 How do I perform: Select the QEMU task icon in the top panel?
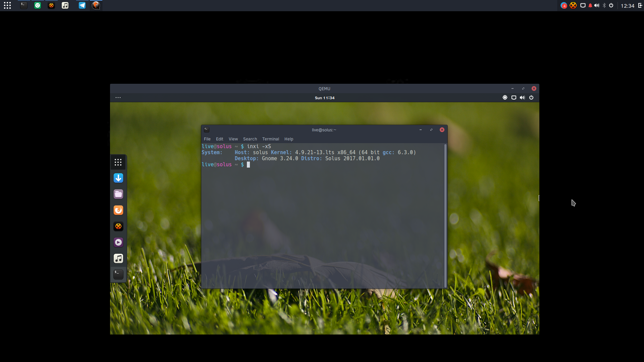96,5
